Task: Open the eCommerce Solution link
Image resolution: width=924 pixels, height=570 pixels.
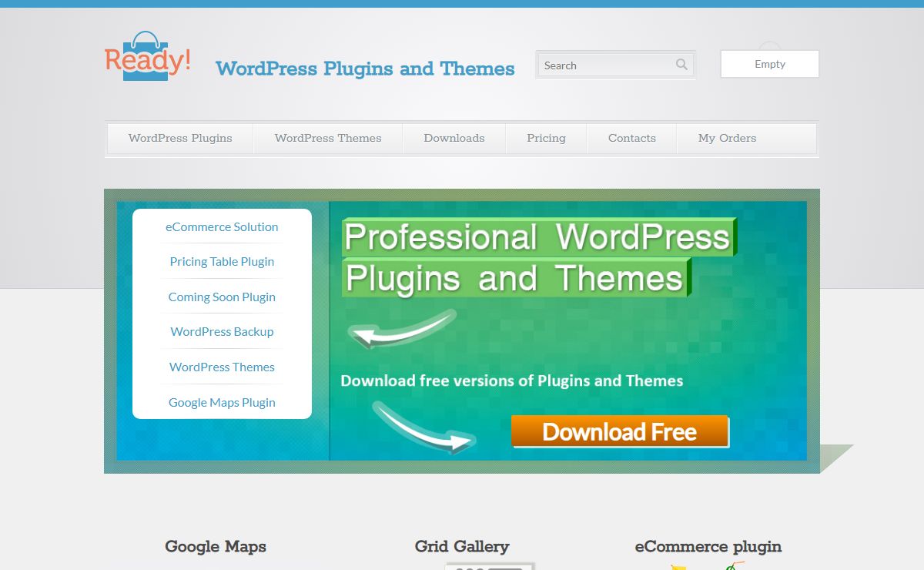Action: tap(222, 227)
